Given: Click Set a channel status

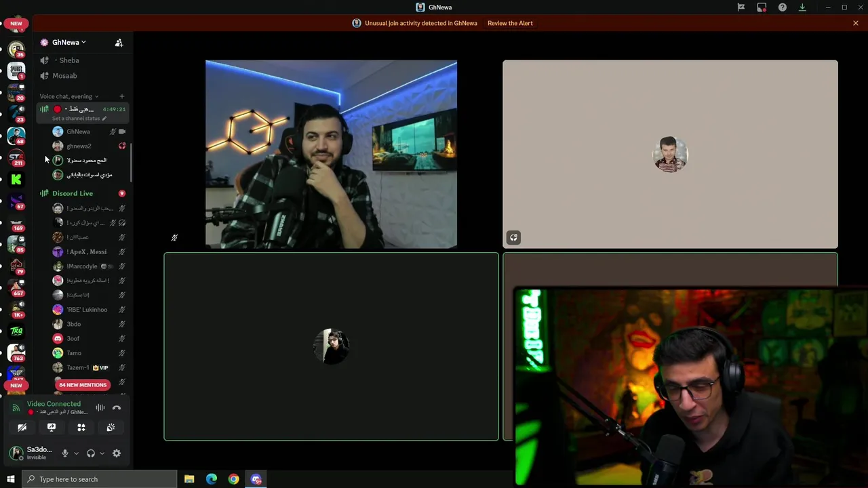Looking at the screenshot, I should point(79,119).
